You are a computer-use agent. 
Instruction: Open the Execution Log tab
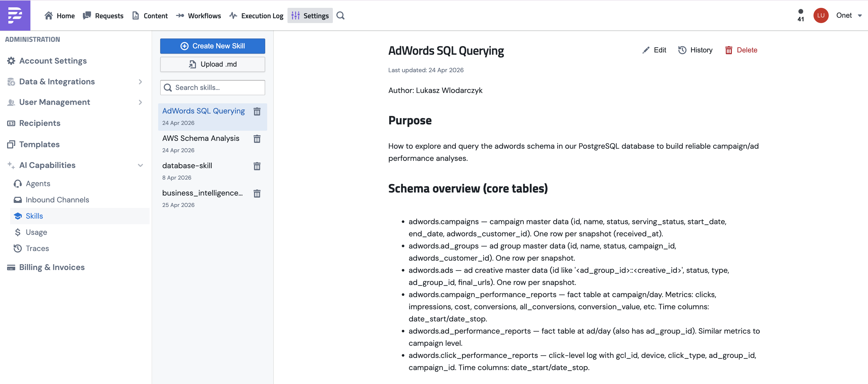tap(256, 15)
